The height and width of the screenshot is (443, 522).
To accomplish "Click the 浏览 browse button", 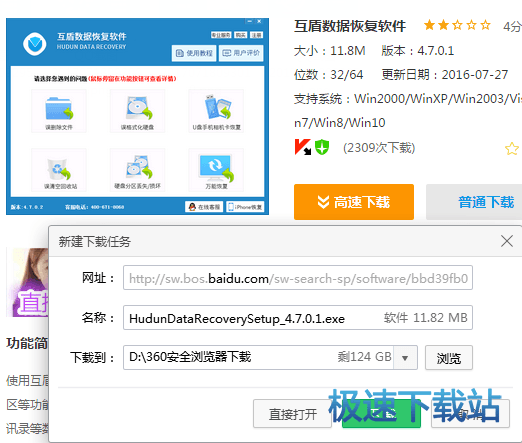I will point(449,358).
